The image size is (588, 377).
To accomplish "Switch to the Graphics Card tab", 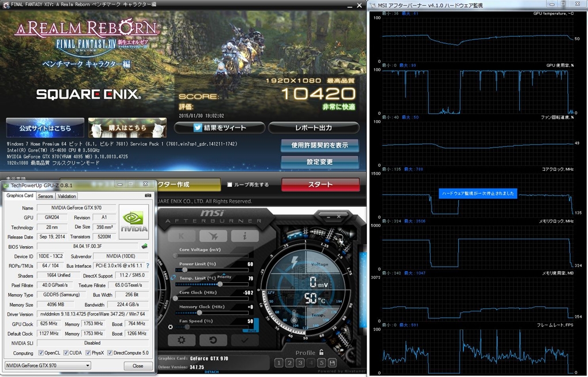I will (x=20, y=195).
